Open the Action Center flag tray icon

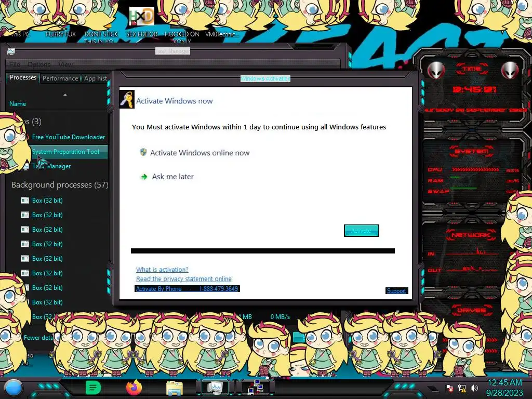tap(449, 388)
